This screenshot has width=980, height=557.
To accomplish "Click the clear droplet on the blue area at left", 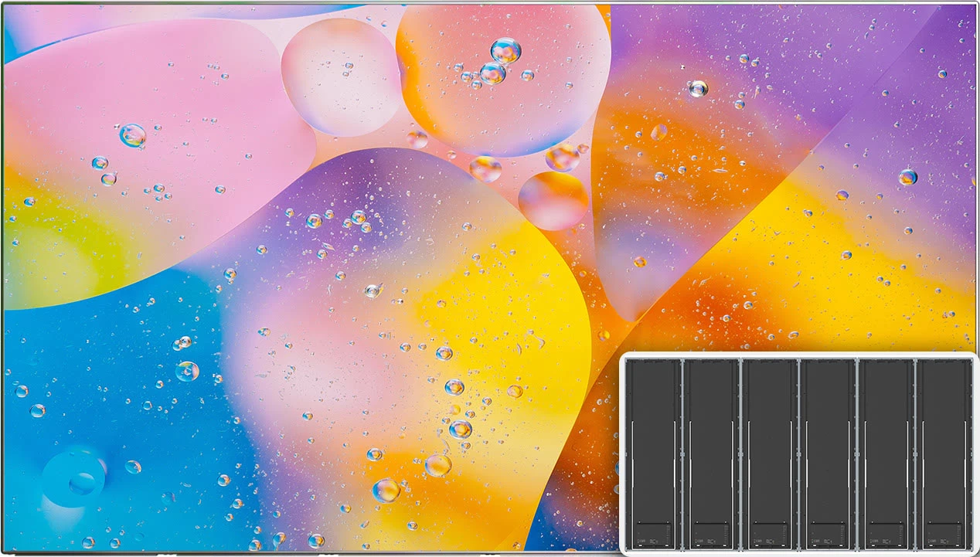I will (187, 372).
